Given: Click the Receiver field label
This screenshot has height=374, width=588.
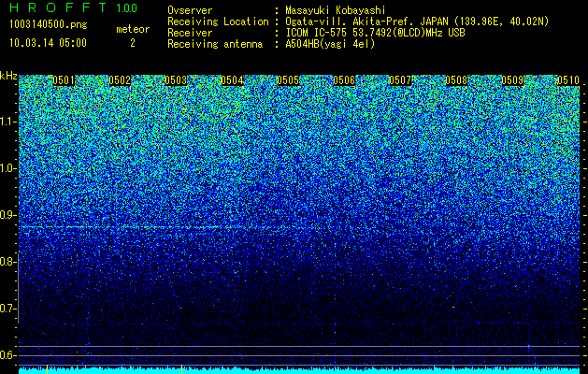Looking at the screenshot, I should [190, 33].
